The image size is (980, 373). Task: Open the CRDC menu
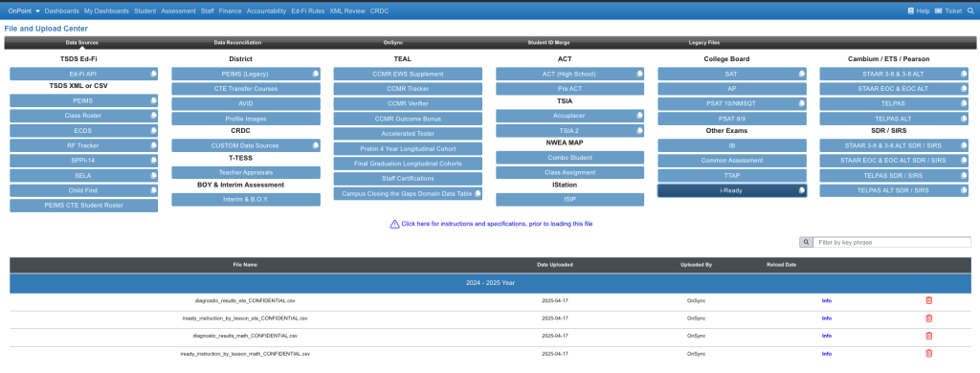(379, 11)
